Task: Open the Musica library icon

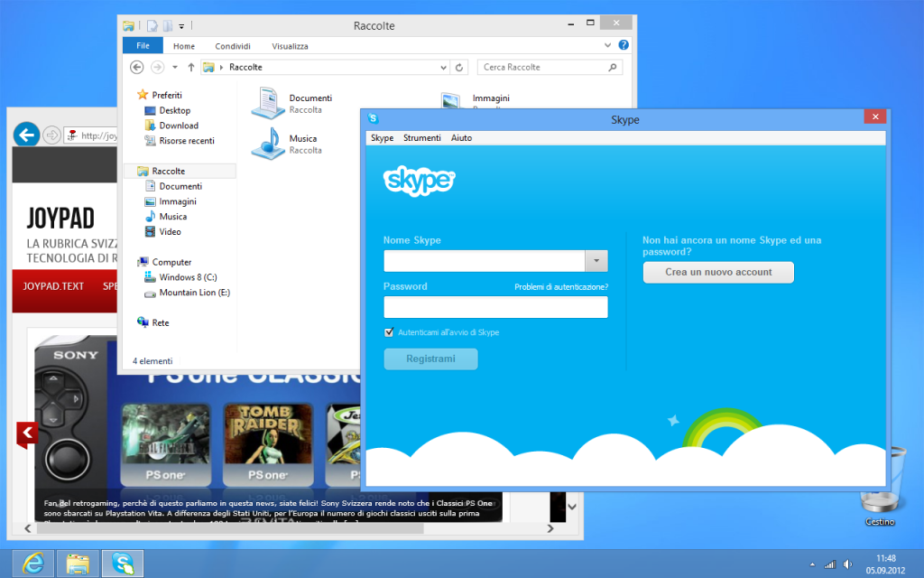Action: pyautogui.click(x=269, y=144)
